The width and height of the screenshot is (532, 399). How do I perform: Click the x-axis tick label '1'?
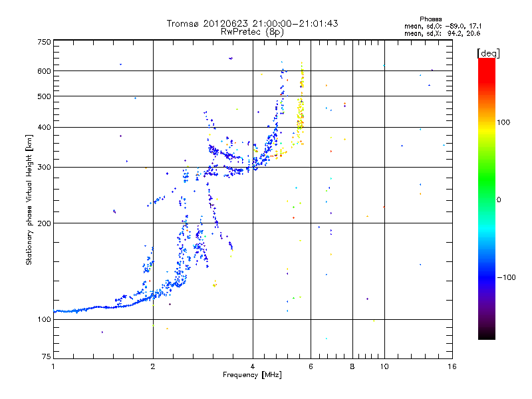pyautogui.click(x=53, y=366)
